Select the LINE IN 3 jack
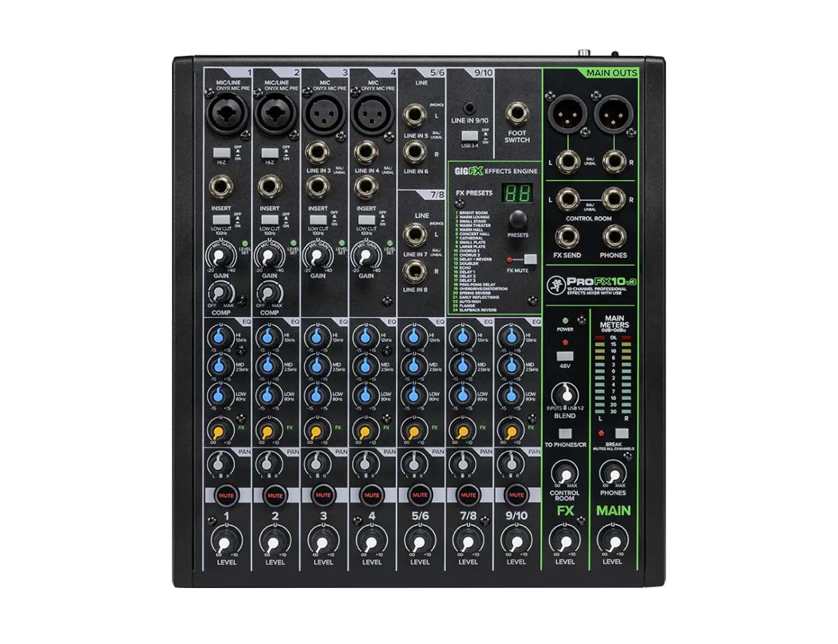 (318, 152)
